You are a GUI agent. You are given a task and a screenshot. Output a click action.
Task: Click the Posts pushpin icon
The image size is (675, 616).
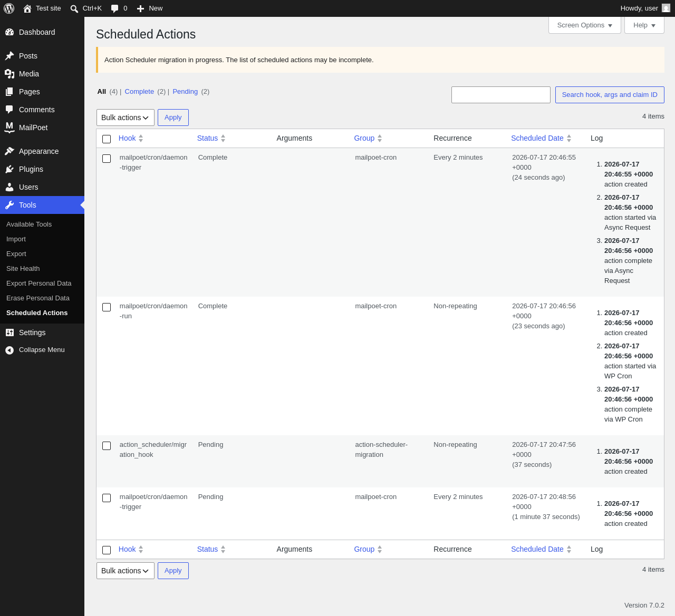(x=9, y=56)
